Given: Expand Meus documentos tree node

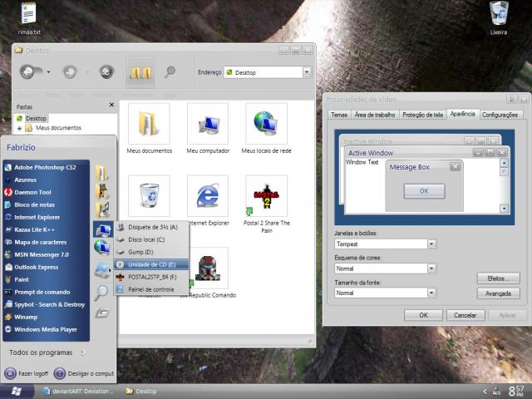Looking at the screenshot, I should (x=19, y=128).
